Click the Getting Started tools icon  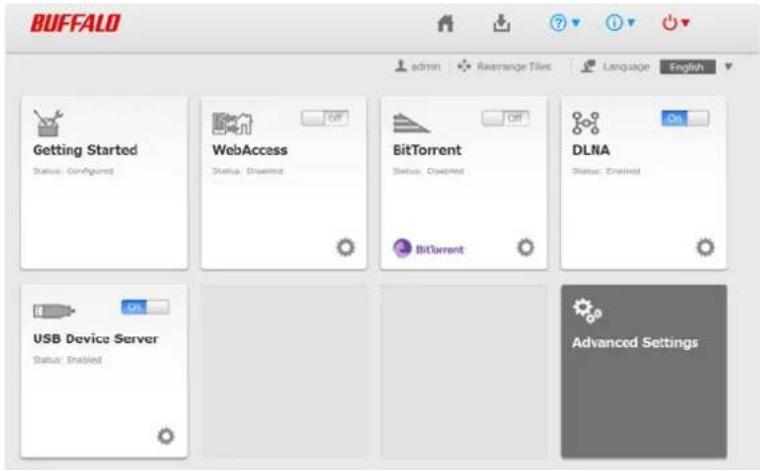point(48,123)
